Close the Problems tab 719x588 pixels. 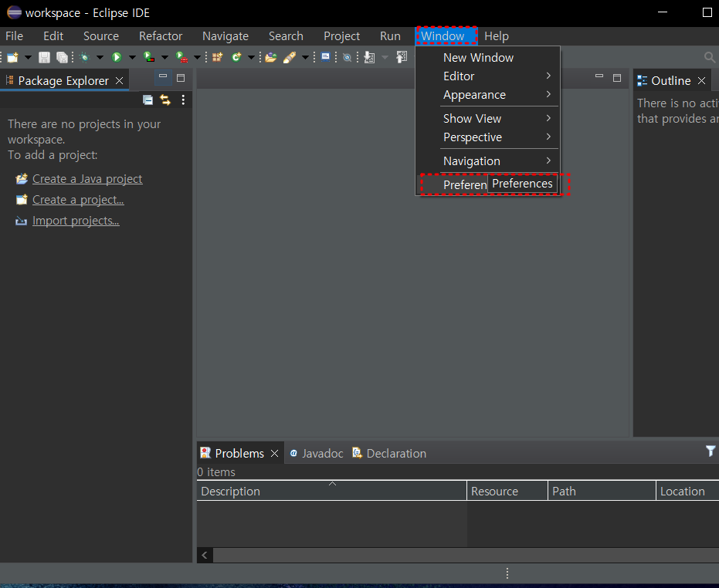point(275,453)
